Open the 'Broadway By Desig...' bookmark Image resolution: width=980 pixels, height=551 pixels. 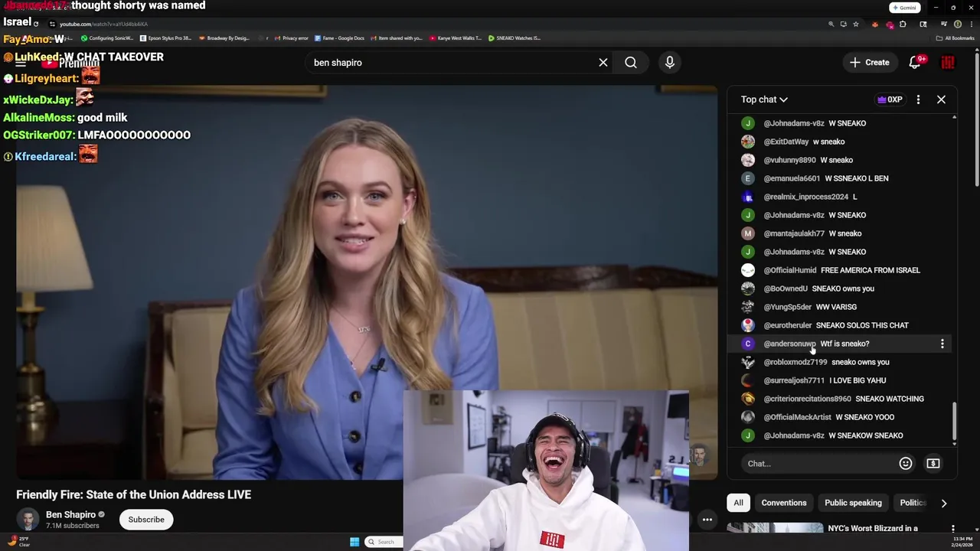pos(224,38)
